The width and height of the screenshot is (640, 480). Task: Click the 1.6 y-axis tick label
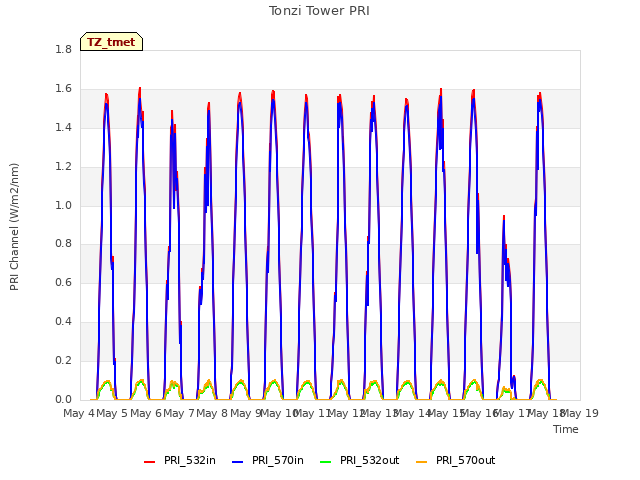point(63,89)
